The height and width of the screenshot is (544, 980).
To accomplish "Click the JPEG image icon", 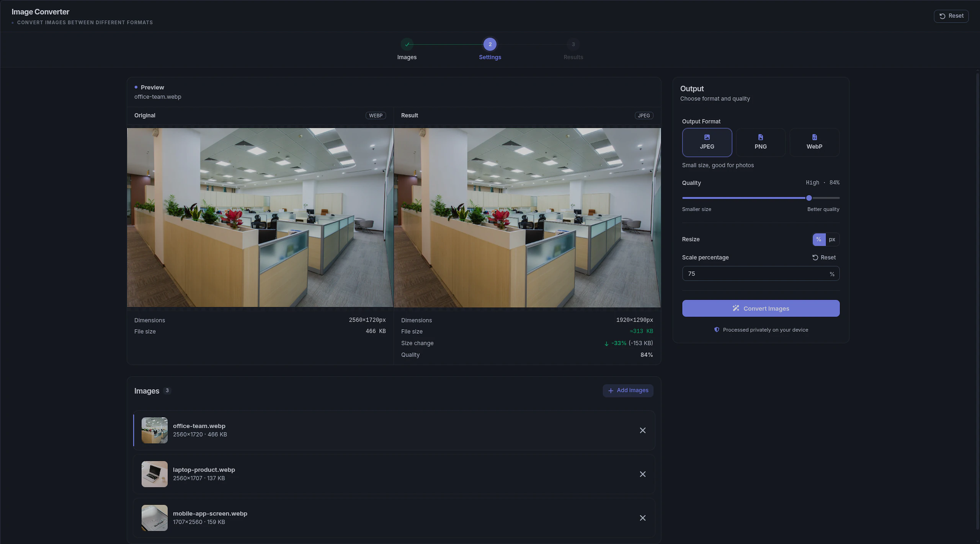I will 707,137.
